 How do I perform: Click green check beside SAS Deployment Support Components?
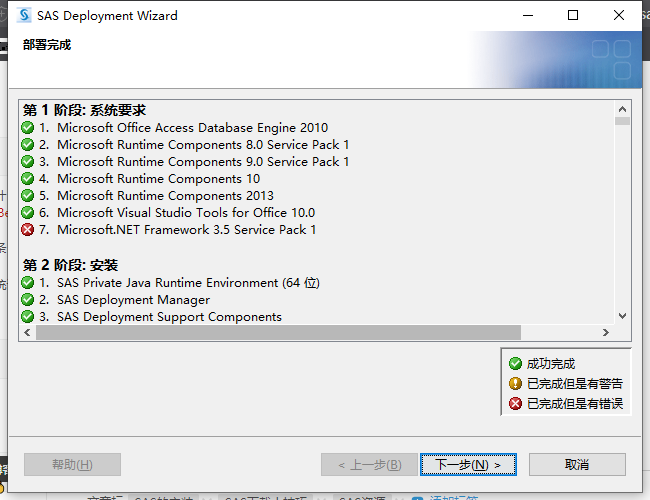27,316
